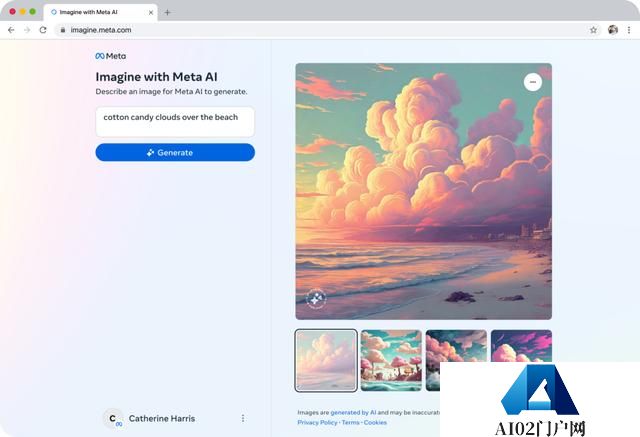
Task: Reload the page with the refresh icon
Action: 43,30
